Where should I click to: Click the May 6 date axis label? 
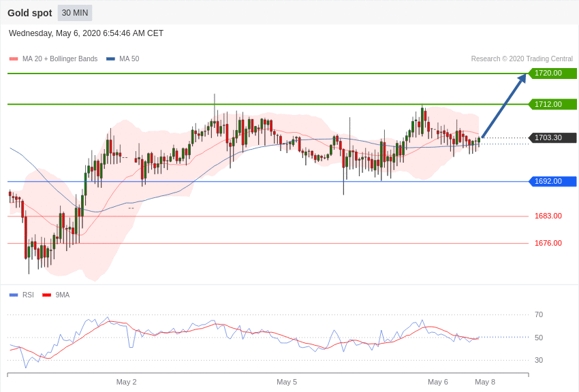pos(438,382)
